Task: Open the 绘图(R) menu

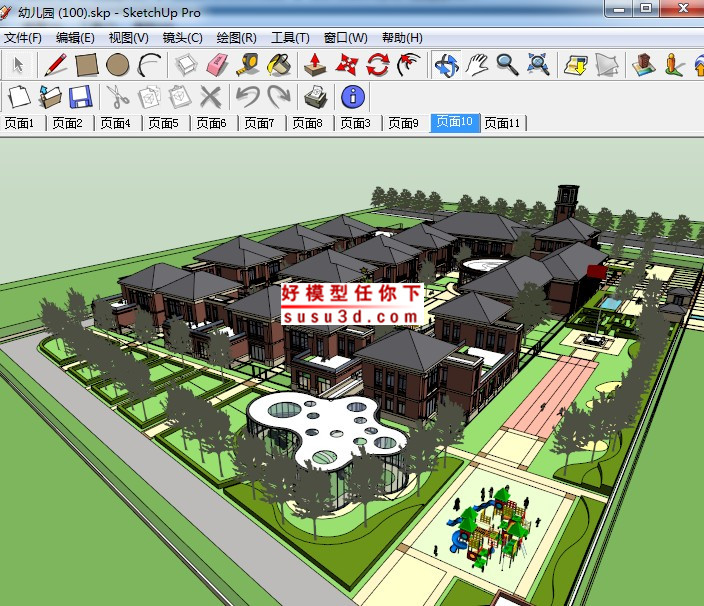Action: click(x=237, y=38)
